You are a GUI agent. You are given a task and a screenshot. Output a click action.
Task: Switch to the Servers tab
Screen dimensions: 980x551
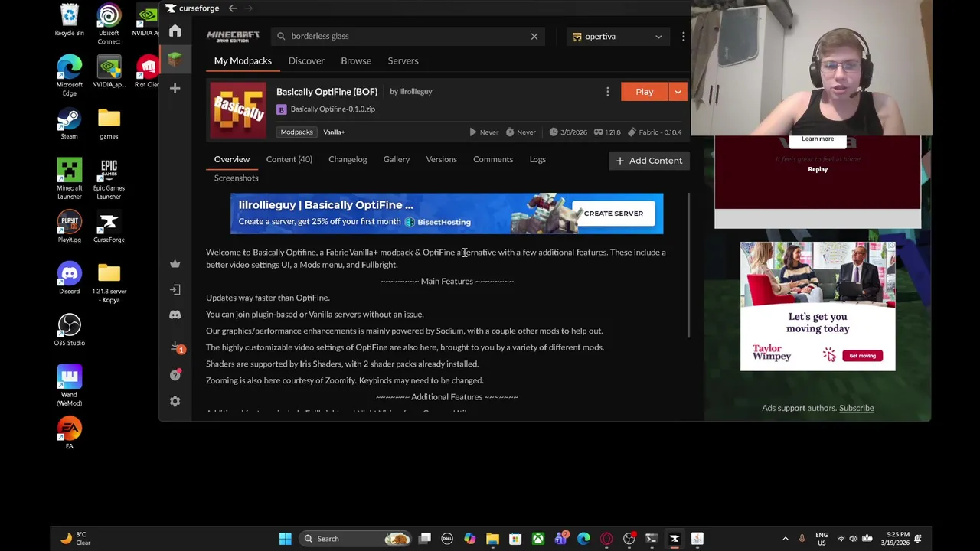(x=403, y=60)
